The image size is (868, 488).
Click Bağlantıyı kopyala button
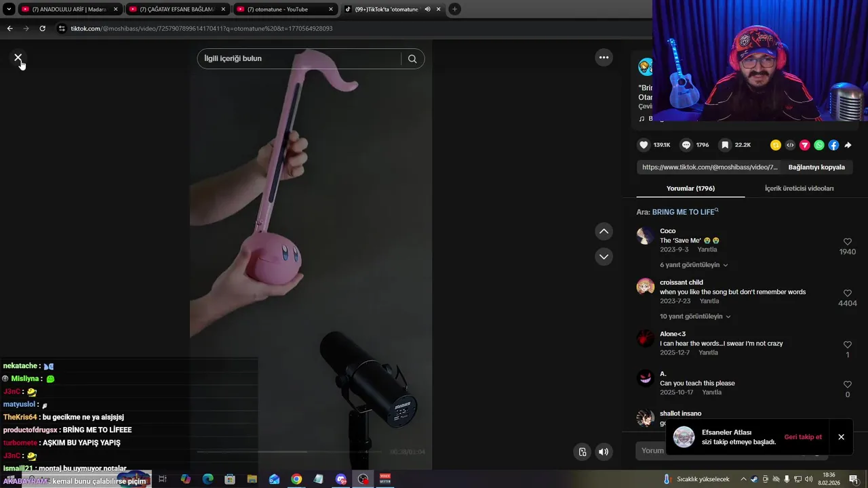(816, 167)
